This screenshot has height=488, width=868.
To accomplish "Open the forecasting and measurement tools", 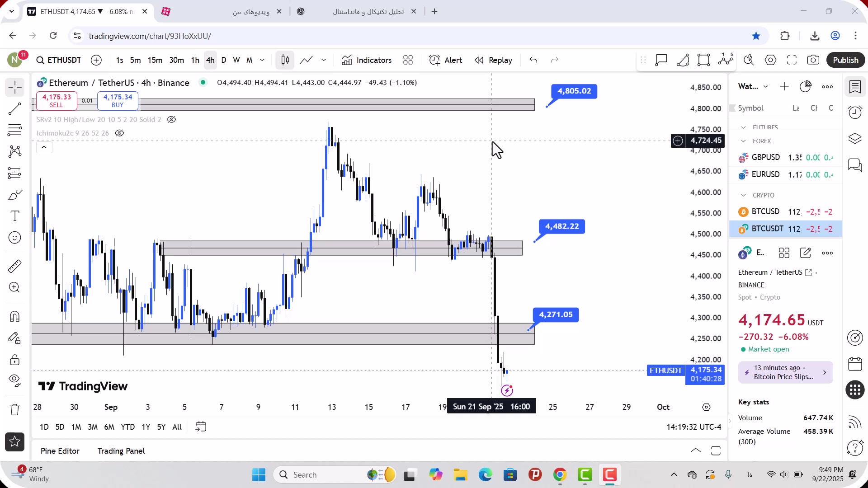I will [x=15, y=173].
